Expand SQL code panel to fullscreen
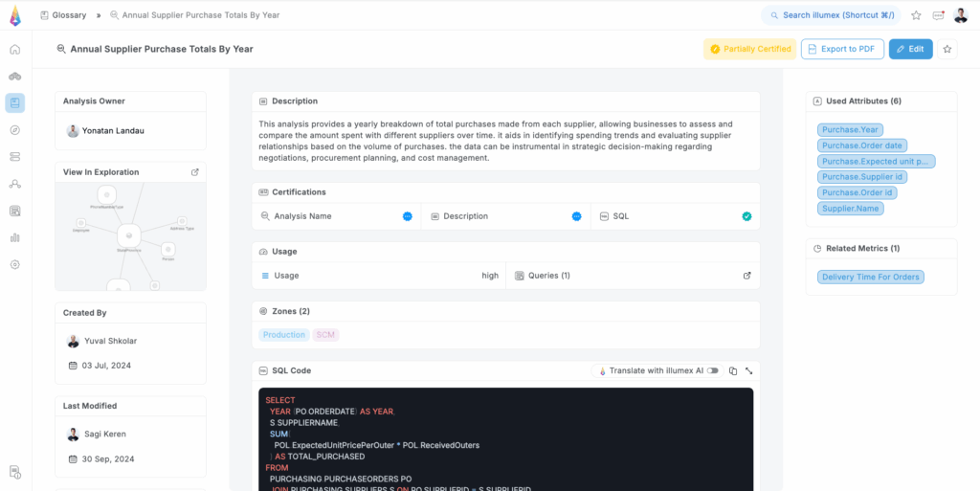The height and width of the screenshot is (491, 980). tap(748, 370)
